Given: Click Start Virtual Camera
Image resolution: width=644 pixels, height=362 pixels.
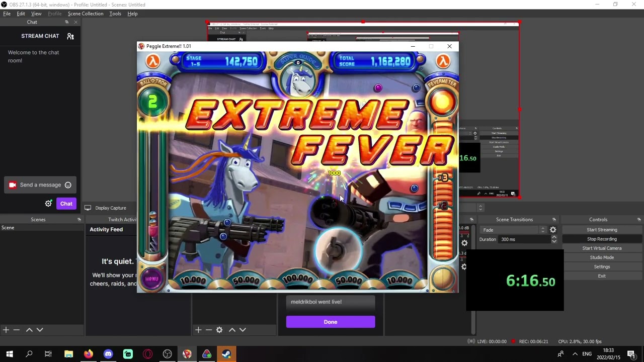Looking at the screenshot, I should click(602, 248).
